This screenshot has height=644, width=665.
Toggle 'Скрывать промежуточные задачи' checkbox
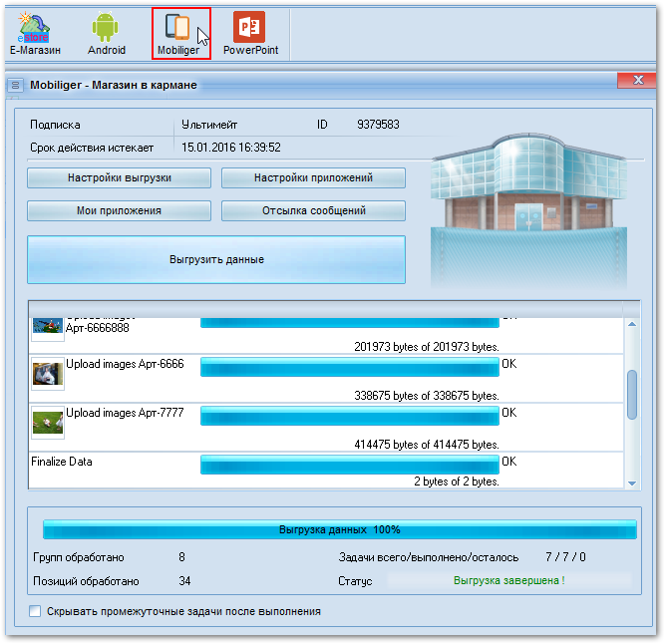point(35,611)
